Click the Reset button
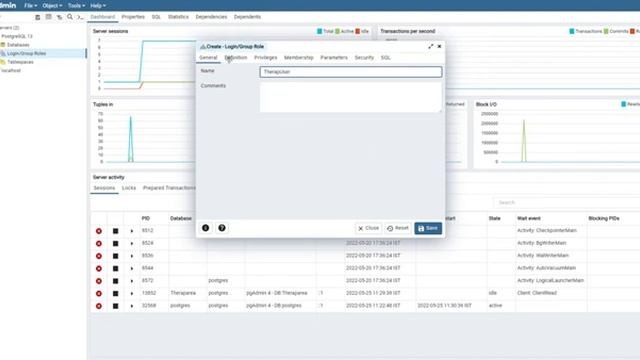The height and width of the screenshot is (360, 640). (398, 228)
